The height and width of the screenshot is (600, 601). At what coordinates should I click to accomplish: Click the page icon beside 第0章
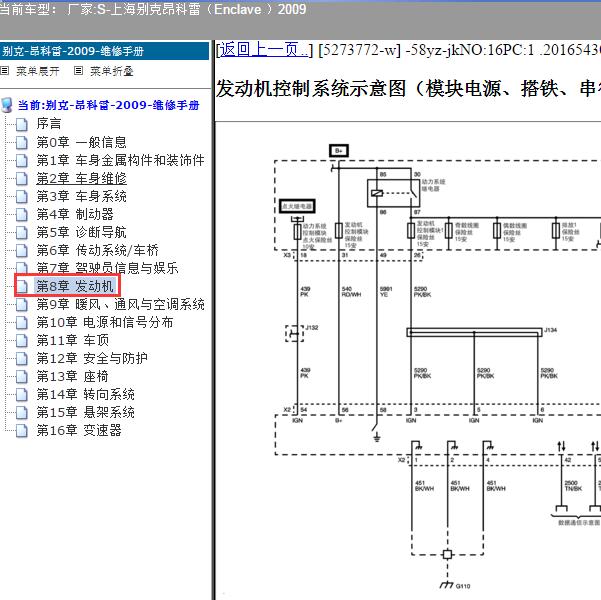(22, 142)
